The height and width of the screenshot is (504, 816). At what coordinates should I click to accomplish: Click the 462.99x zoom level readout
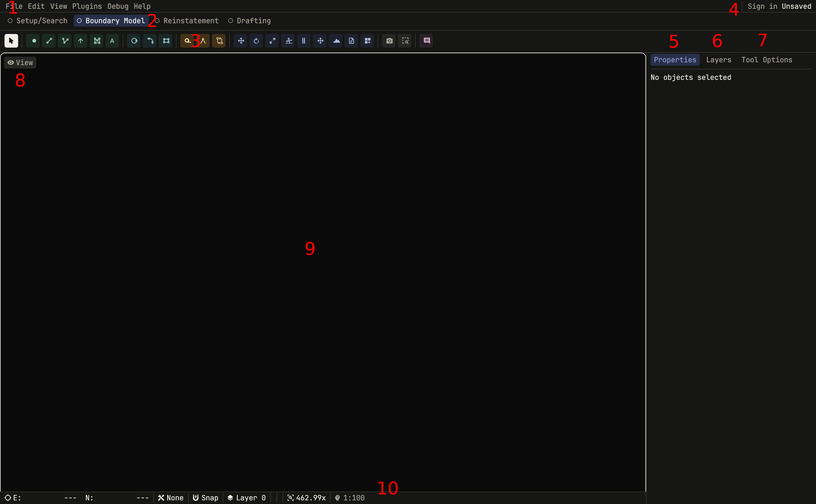307,498
